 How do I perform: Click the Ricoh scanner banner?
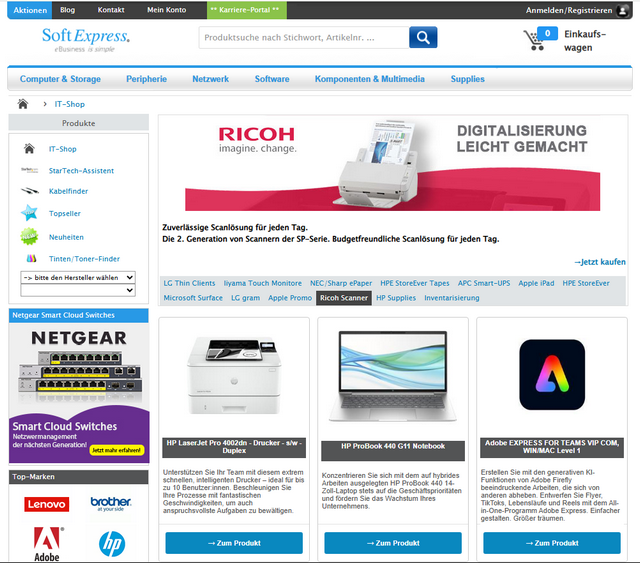click(x=392, y=166)
